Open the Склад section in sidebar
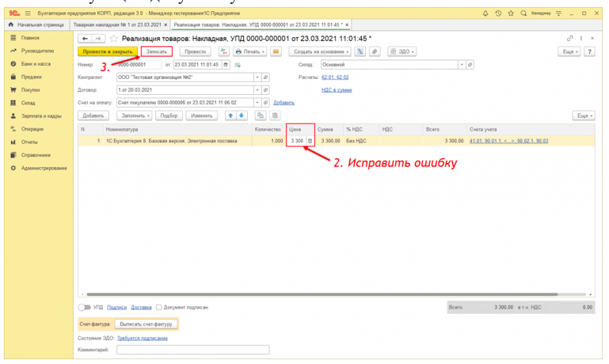 pyautogui.click(x=28, y=103)
